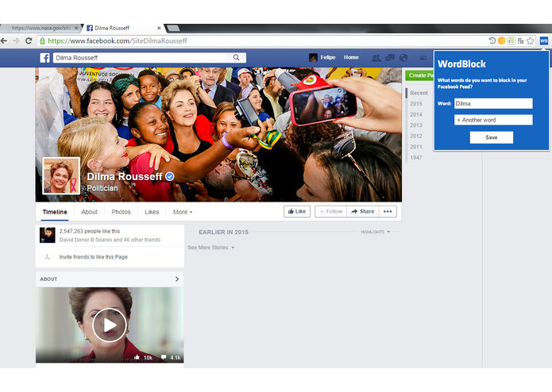Click the browser address bar
This screenshot has width=552, height=392.
pos(261,40)
